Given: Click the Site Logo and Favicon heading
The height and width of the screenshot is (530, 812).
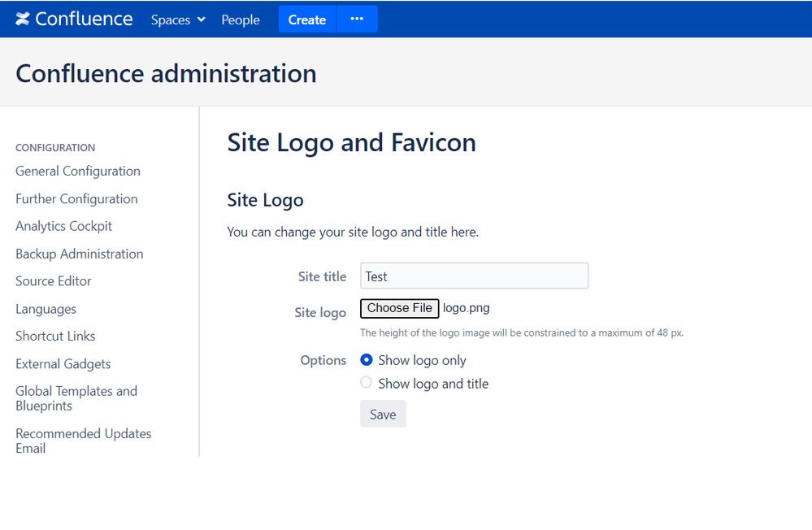Looking at the screenshot, I should (352, 142).
